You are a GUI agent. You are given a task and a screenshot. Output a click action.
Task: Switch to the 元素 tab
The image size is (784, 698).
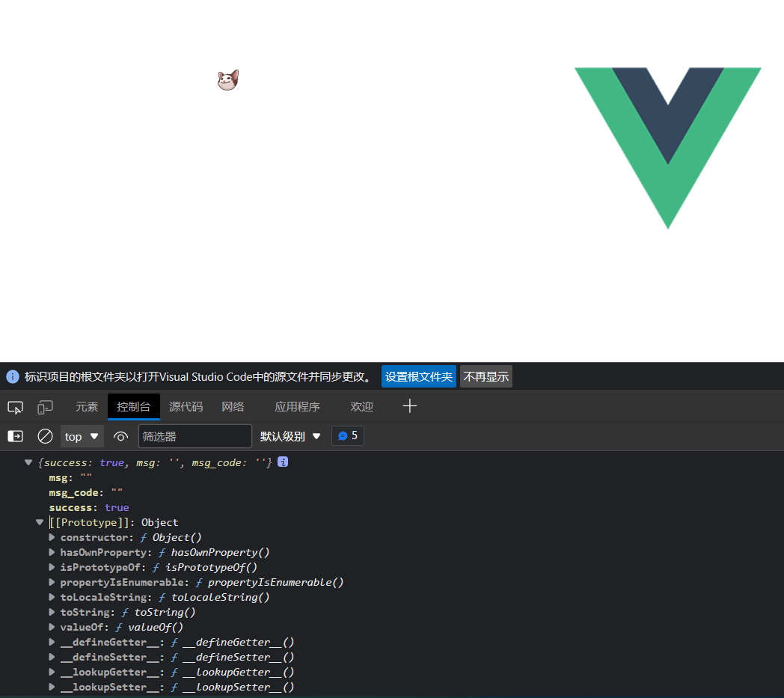click(x=87, y=406)
